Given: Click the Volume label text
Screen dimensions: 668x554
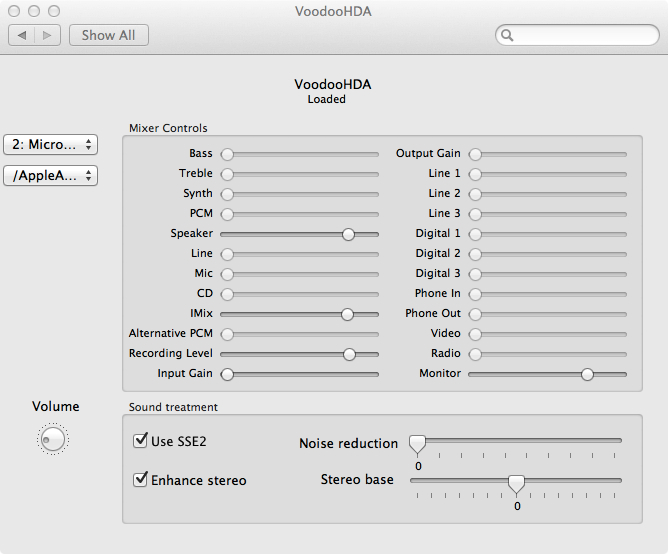Looking at the screenshot, I should (x=56, y=407).
